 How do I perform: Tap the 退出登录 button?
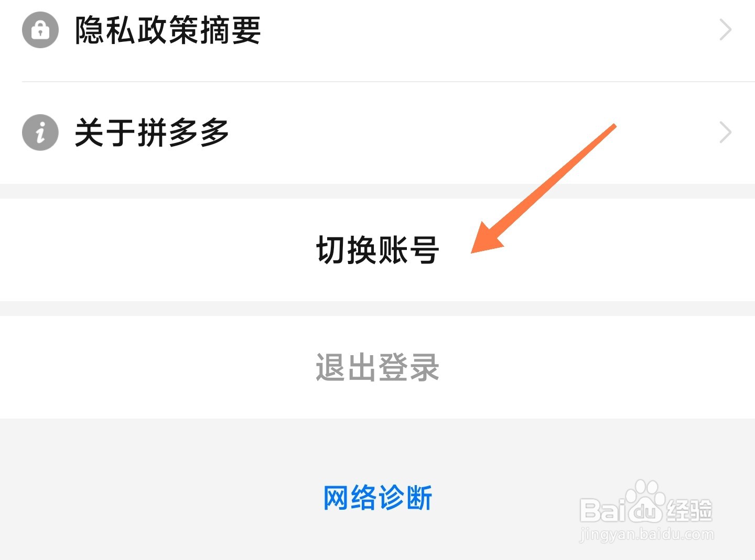point(377,367)
